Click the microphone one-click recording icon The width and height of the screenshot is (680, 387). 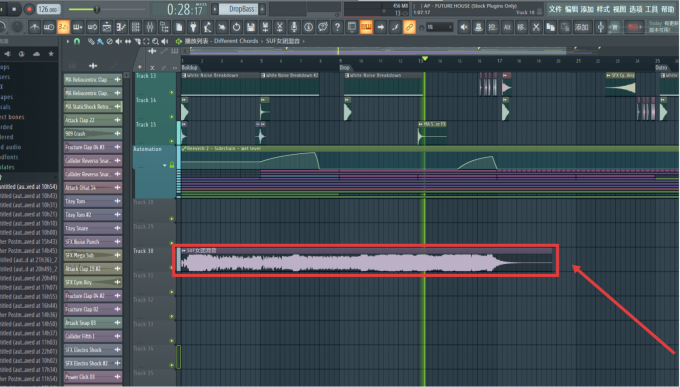294,27
